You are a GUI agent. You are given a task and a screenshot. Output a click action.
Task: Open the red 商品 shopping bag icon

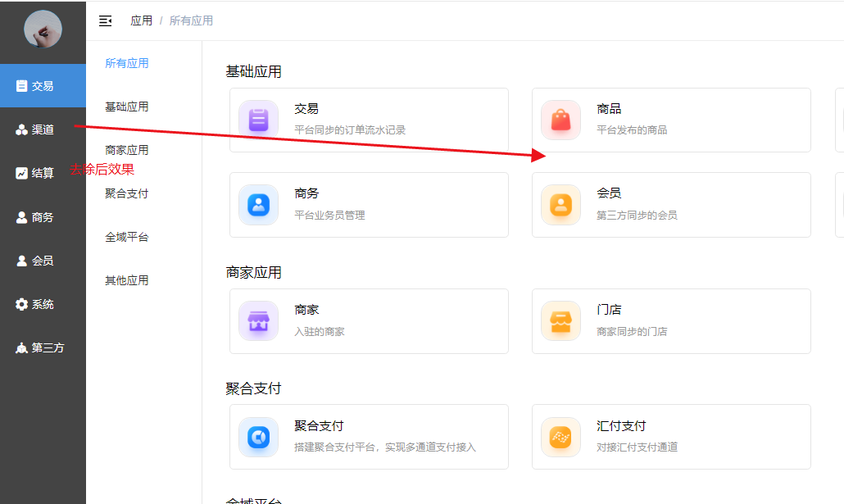point(560,120)
